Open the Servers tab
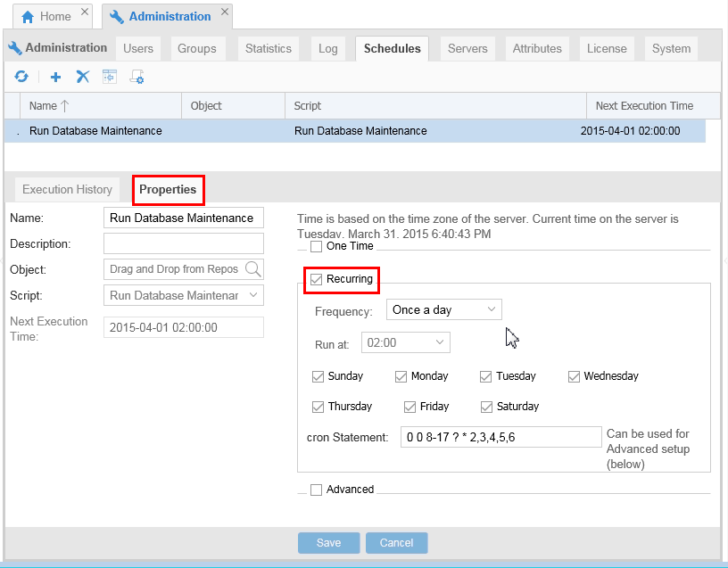Viewport: 728px width, 568px height. click(x=467, y=49)
